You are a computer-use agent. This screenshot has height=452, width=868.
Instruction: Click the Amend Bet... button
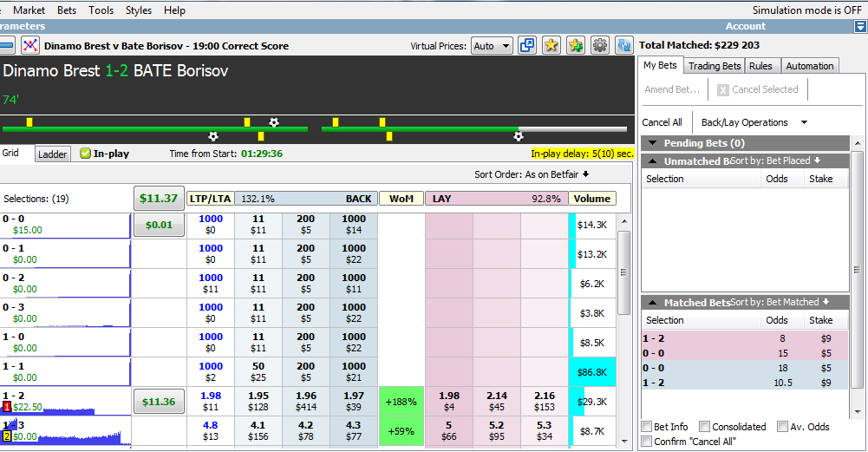[672, 89]
